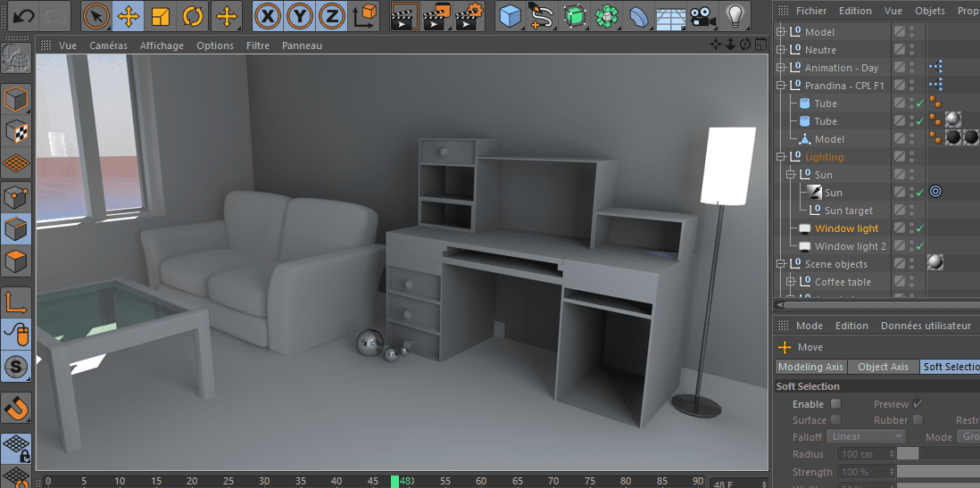
Task: Add a camera object from toolbar
Action: [x=703, y=16]
